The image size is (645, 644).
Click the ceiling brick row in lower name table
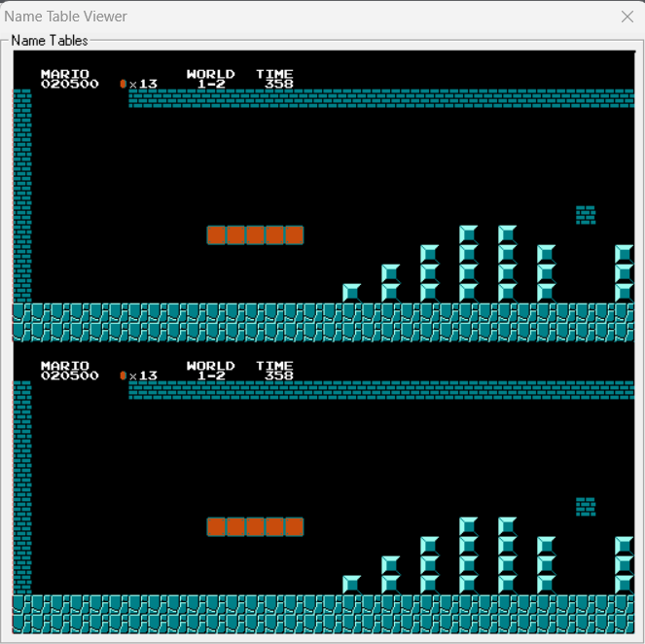381,390
